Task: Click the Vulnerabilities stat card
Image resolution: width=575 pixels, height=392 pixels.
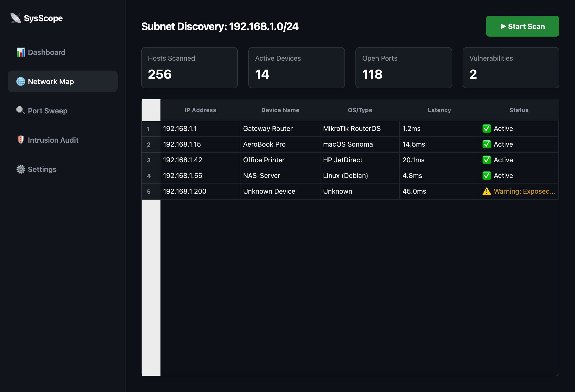Action: coord(511,67)
